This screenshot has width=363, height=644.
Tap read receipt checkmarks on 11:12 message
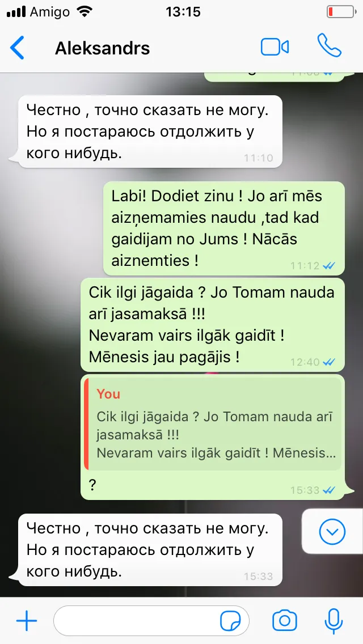[330, 266]
